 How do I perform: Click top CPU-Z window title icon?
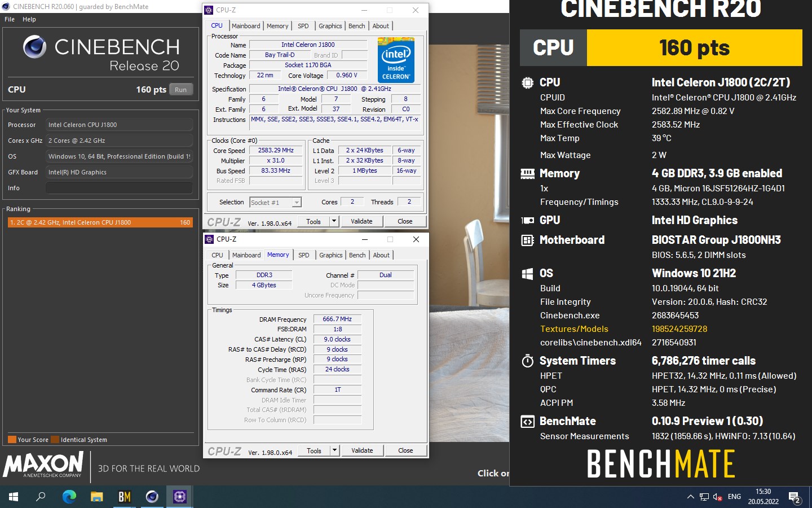(209, 10)
